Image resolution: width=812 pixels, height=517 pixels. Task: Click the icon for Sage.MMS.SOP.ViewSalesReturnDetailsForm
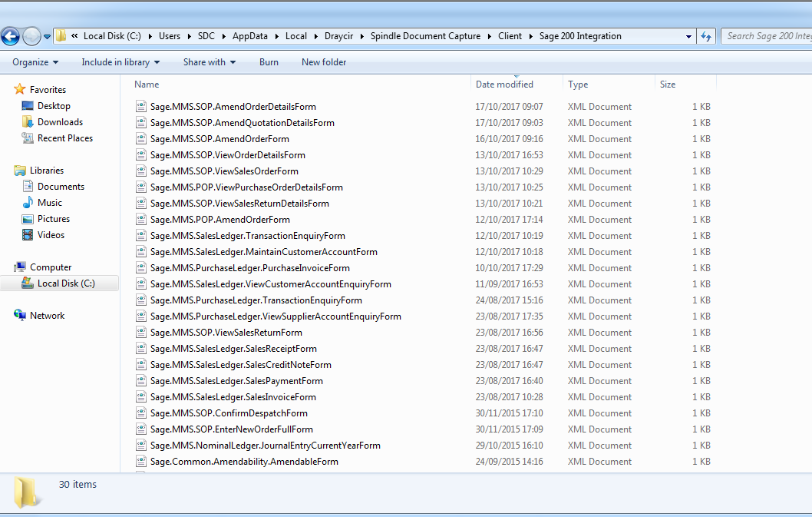141,204
